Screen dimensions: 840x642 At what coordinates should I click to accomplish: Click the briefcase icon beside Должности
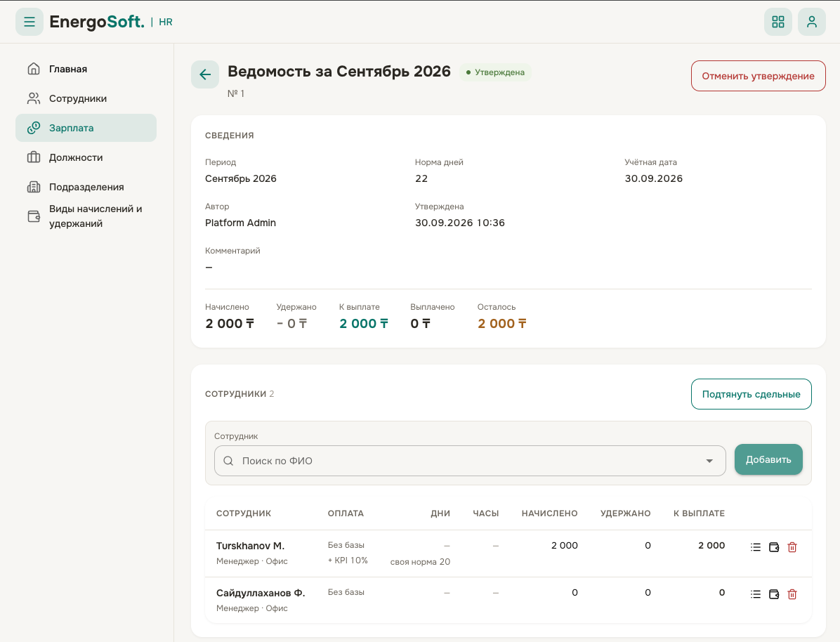click(34, 157)
